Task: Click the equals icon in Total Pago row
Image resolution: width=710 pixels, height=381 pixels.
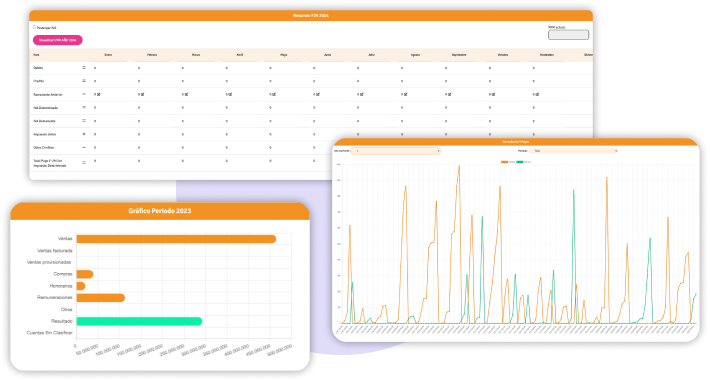Action: (x=84, y=163)
